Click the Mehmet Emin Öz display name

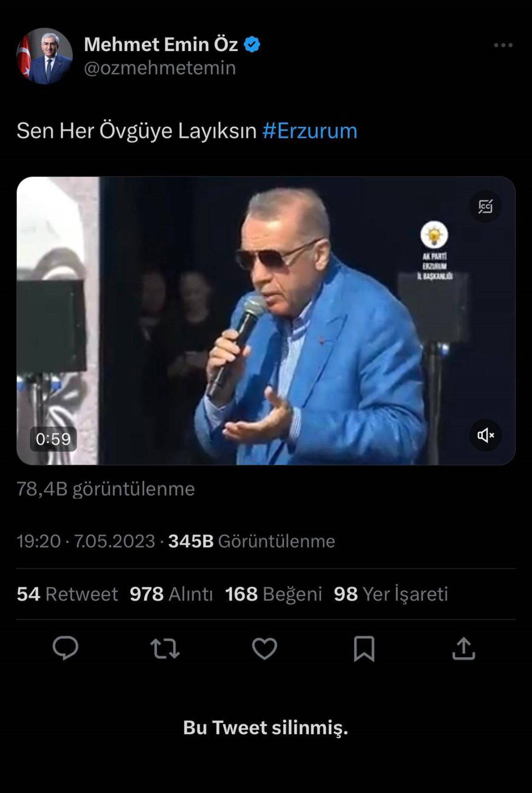coord(161,44)
